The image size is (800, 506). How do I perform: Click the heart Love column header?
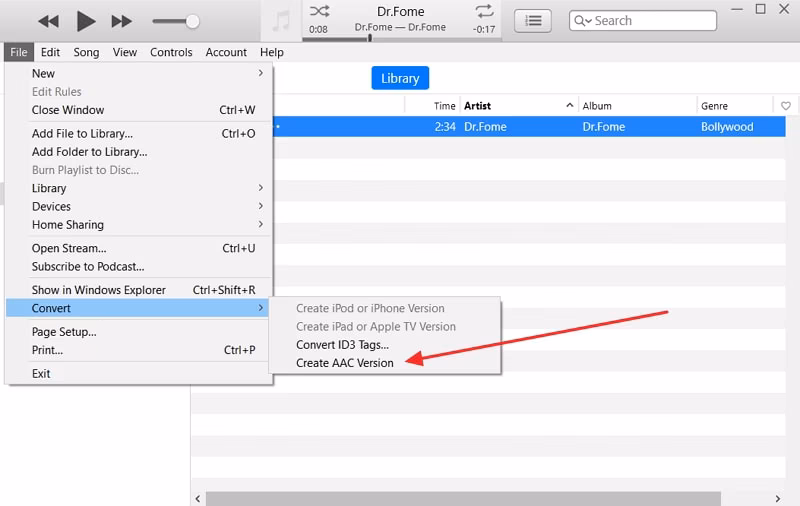[786, 106]
